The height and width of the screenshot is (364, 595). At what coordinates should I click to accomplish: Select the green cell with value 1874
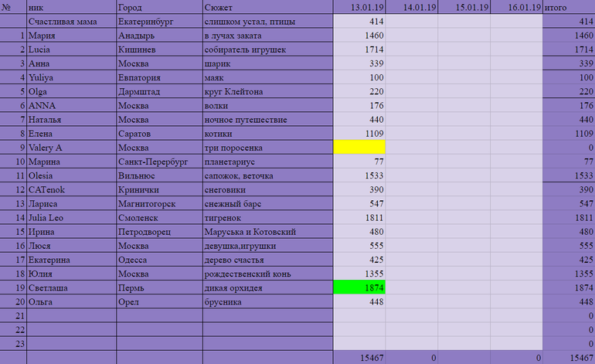coord(359,287)
